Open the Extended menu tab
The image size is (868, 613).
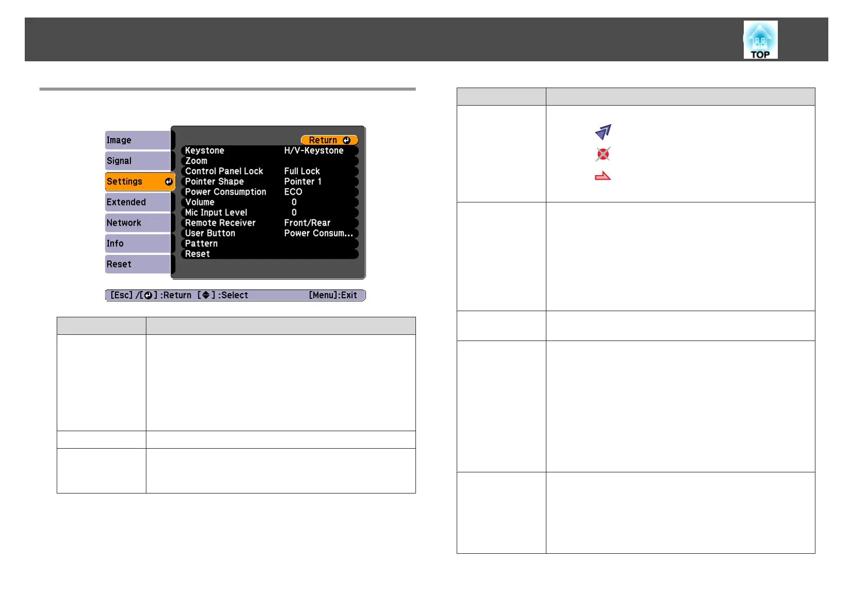pos(138,202)
